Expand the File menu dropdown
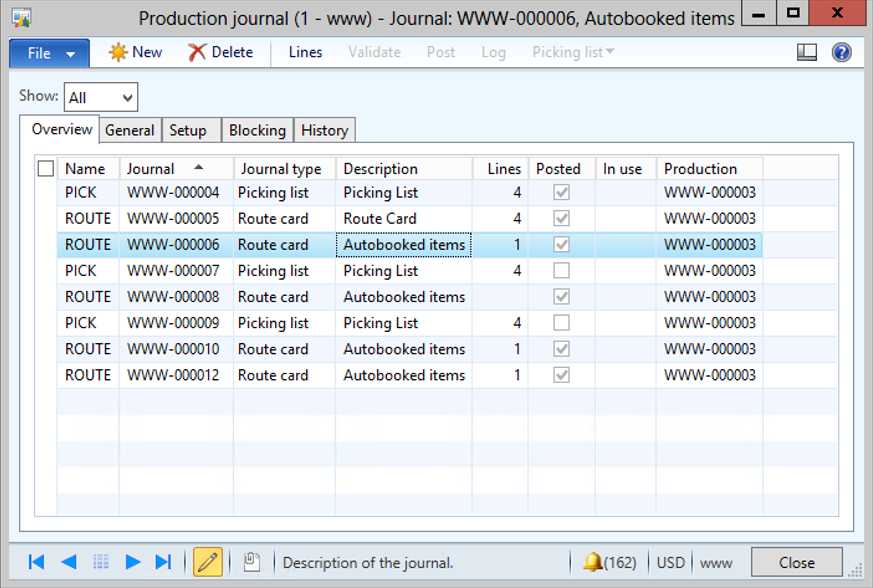The width and height of the screenshot is (873, 588). (49, 53)
